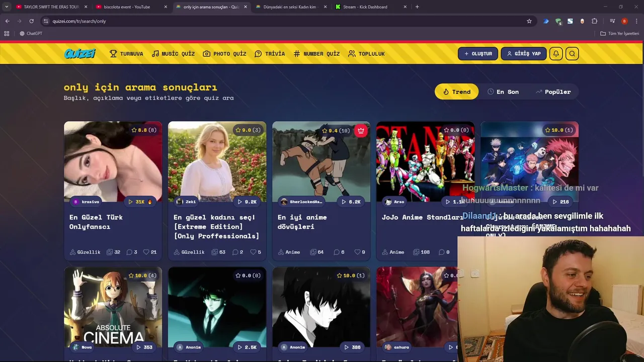The width and height of the screenshot is (644, 362).
Task: Click the 31K plays badge
Action: (x=140, y=202)
